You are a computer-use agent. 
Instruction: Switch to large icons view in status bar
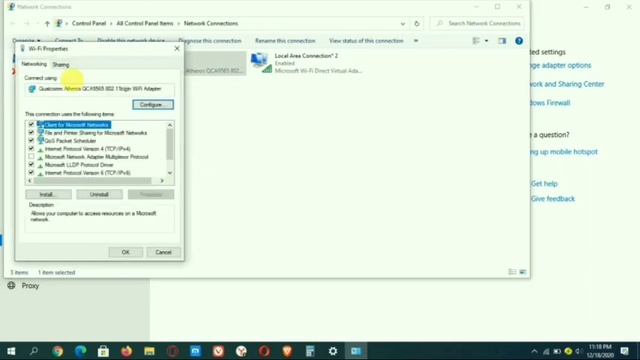pyautogui.click(x=523, y=272)
